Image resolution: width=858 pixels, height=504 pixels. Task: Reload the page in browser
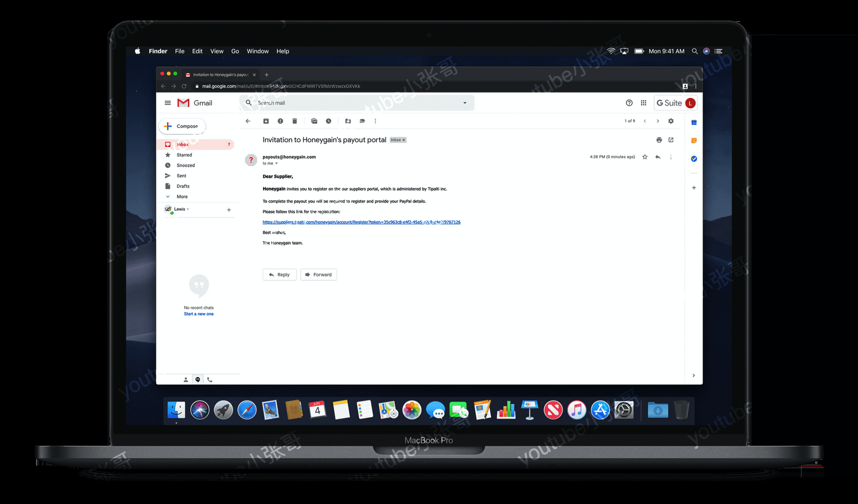(x=184, y=86)
